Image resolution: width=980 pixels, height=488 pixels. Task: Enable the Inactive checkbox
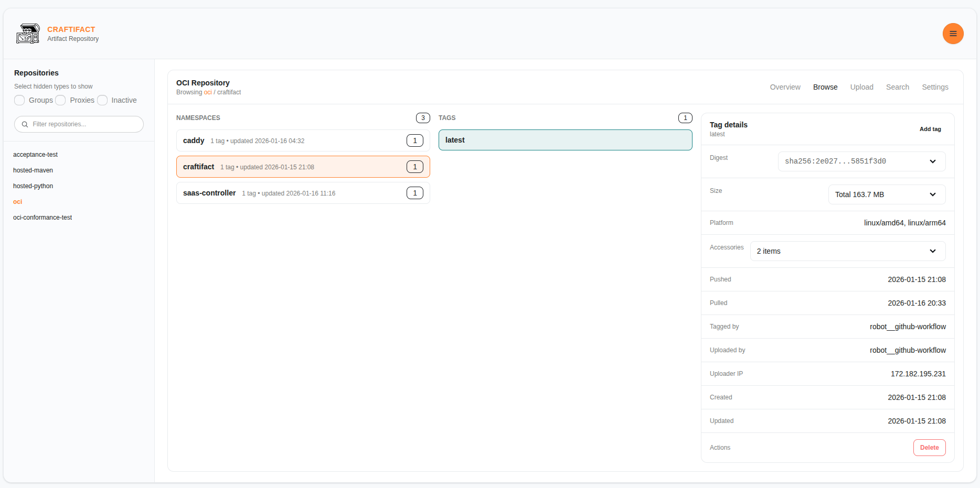point(102,100)
